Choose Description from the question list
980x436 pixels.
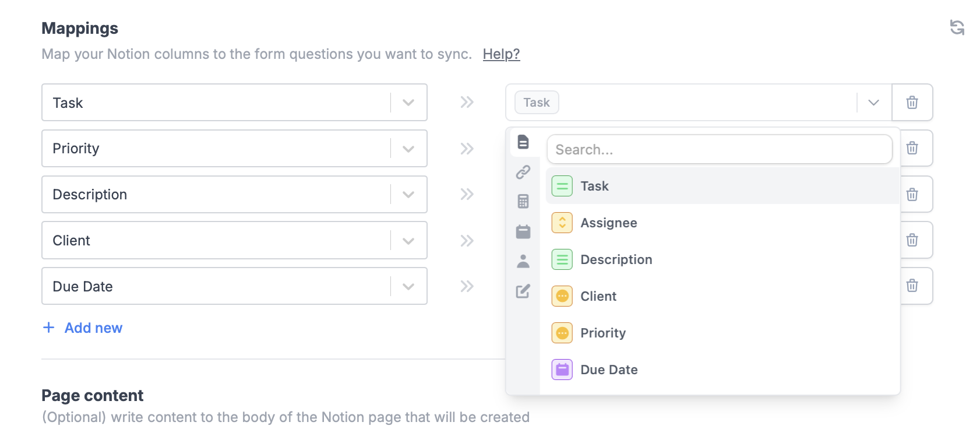click(x=616, y=259)
